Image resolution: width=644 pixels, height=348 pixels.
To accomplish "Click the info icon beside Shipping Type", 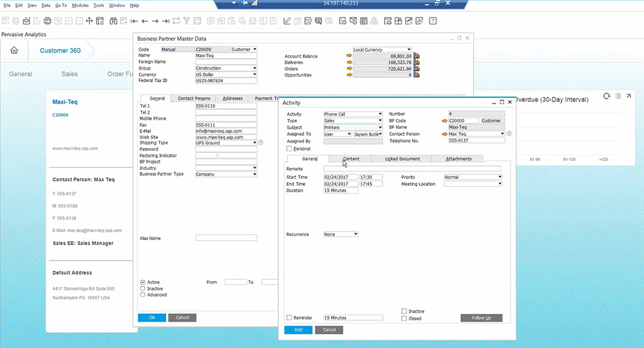I will pyautogui.click(x=260, y=142).
